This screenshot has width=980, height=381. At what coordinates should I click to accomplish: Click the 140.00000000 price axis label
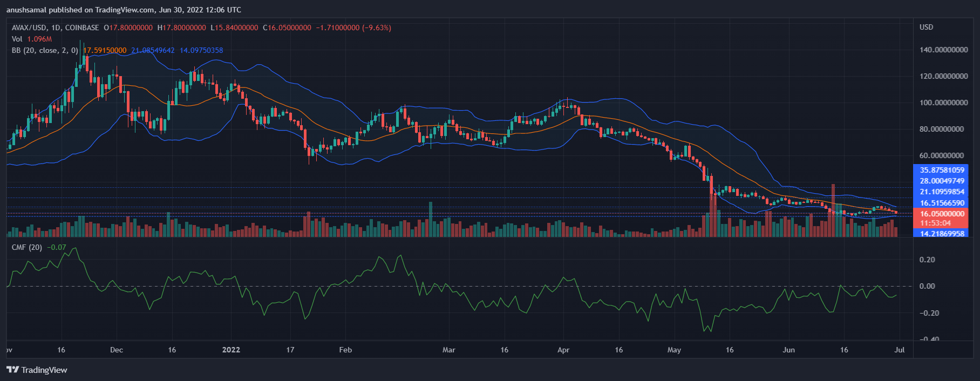[943, 50]
